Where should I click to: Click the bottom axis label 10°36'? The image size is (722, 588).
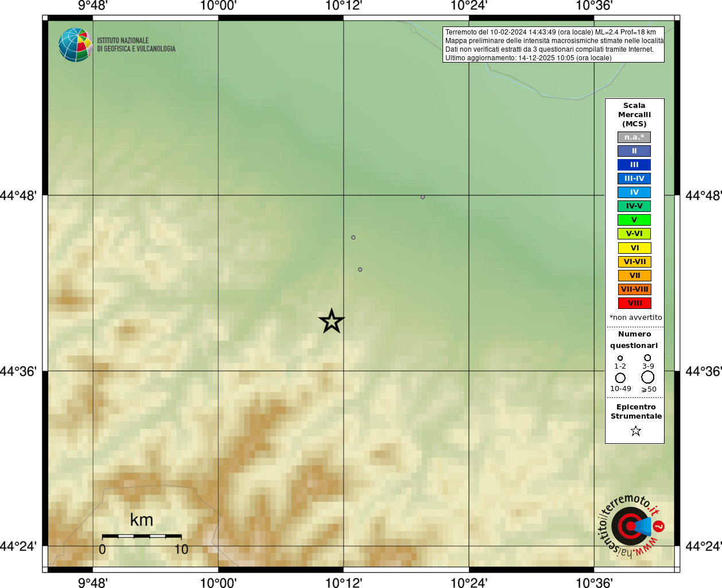[x=594, y=583]
